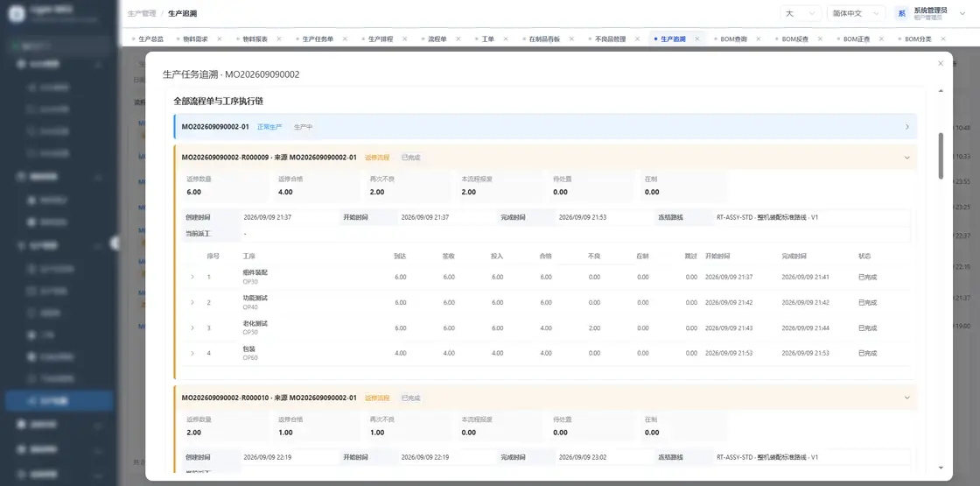Image resolution: width=980 pixels, height=486 pixels.
Task: Select the 生产排程 tab
Action: tap(381, 39)
